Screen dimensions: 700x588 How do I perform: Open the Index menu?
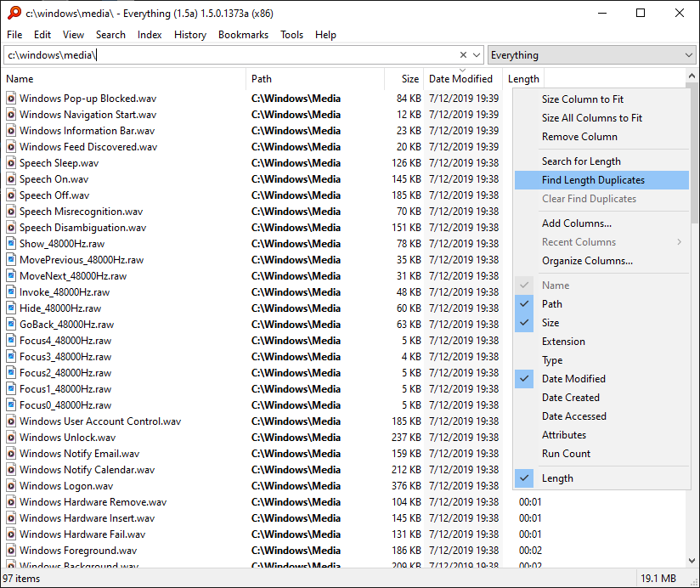[x=150, y=35]
